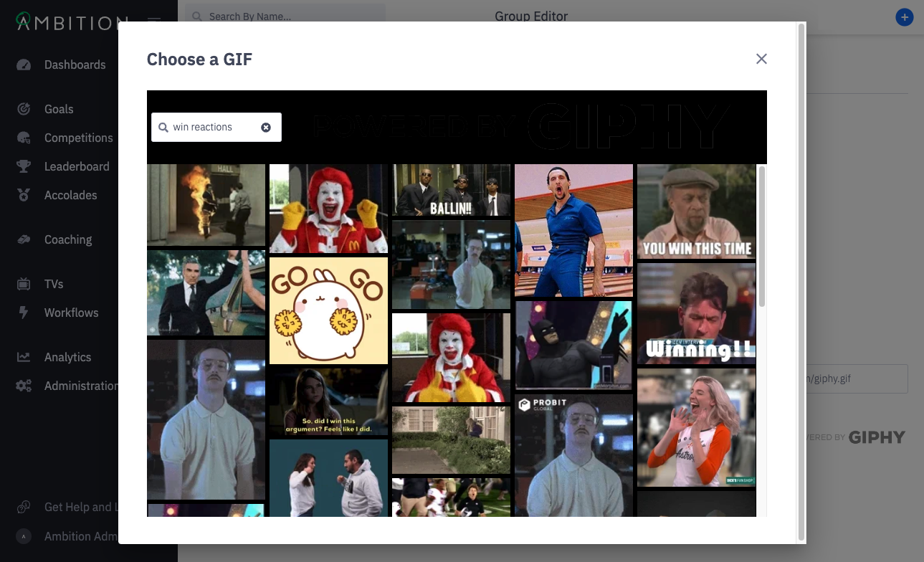Select the dancing Batman GIF

click(573, 345)
